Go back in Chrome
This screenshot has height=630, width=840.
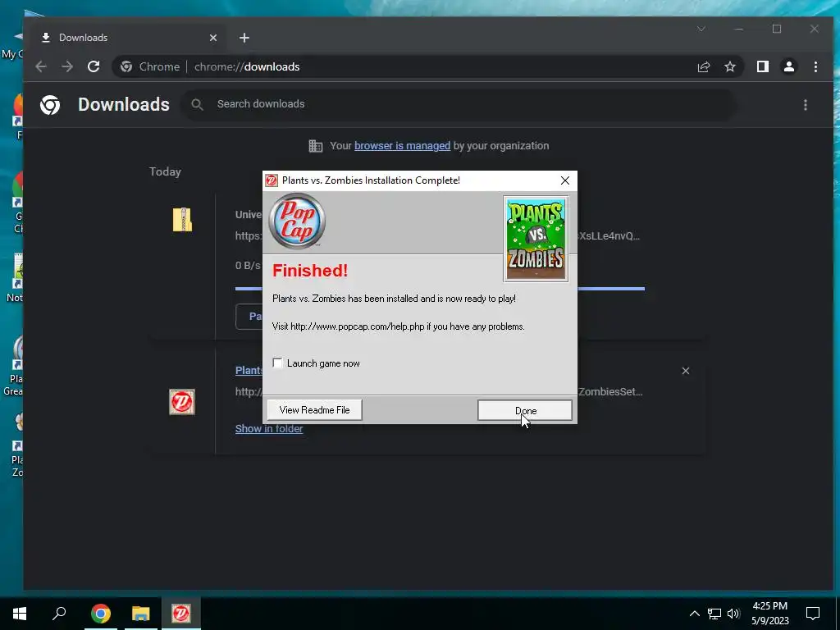coord(41,66)
